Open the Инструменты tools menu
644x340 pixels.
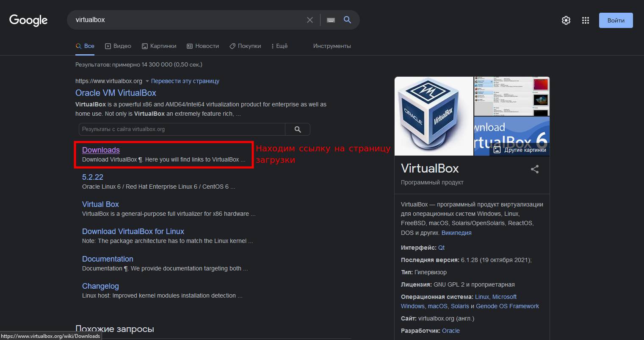tap(332, 46)
